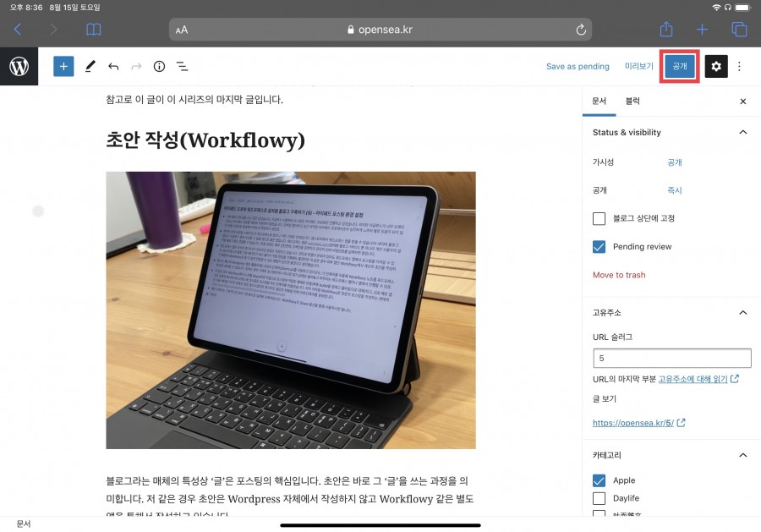Switch to the 문서 tab
Viewport: 761px width, 532px height.
click(599, 101)
